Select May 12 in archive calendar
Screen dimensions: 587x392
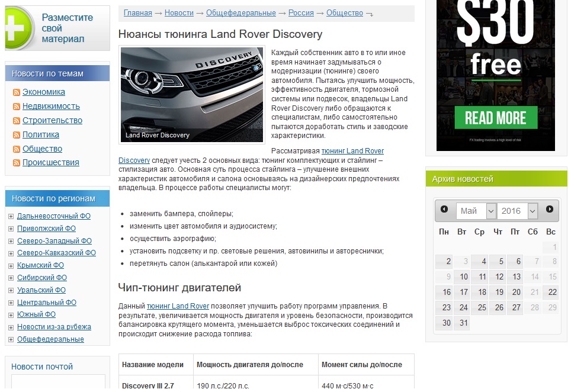[497, 277]
